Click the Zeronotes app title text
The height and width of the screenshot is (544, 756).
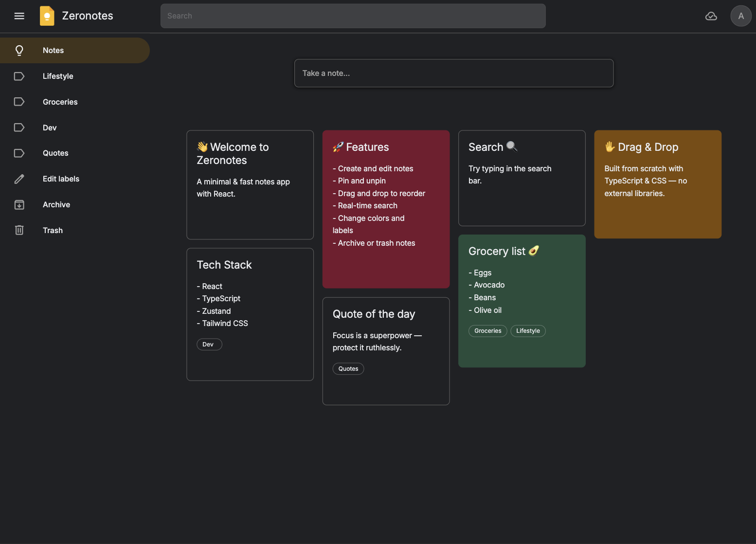tap(88, 16)
